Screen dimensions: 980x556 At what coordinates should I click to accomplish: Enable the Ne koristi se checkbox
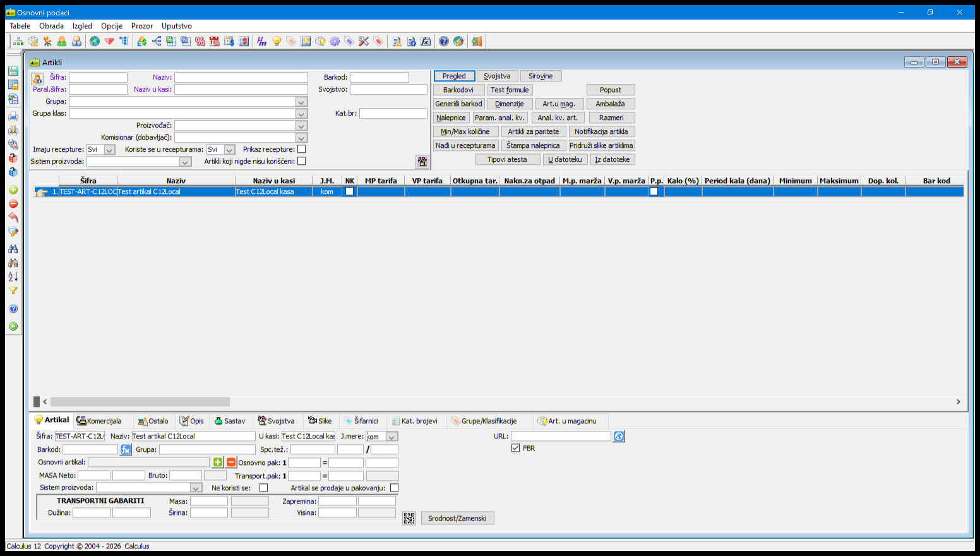click(x=264, y=488)
